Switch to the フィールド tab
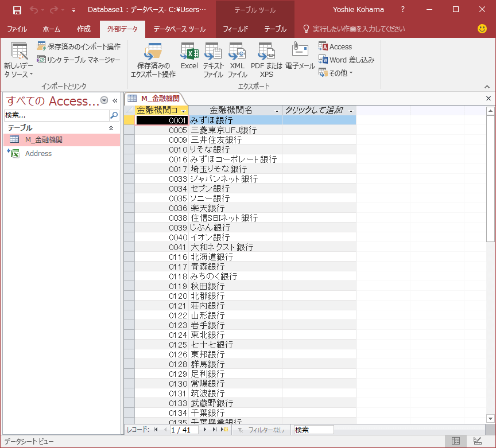496x448 pixels. (236, 29)
